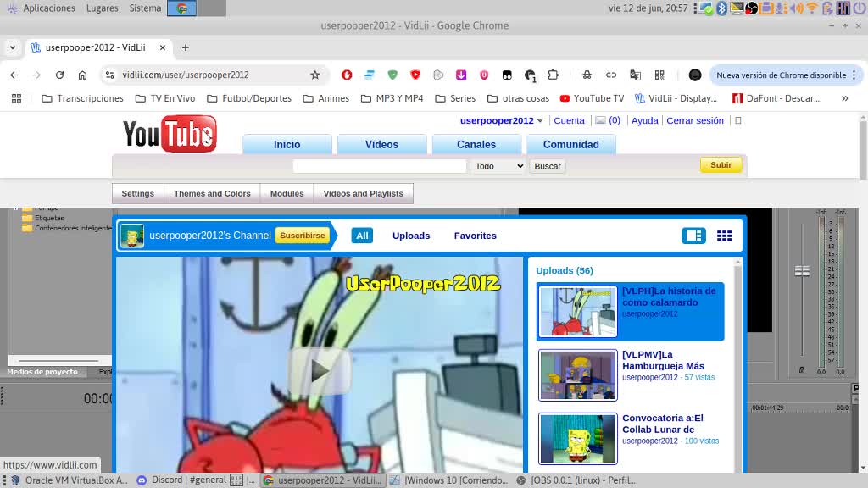Open the Animes bookmark folder
Screen dimensions: 868x488
(x=326, y=98)
